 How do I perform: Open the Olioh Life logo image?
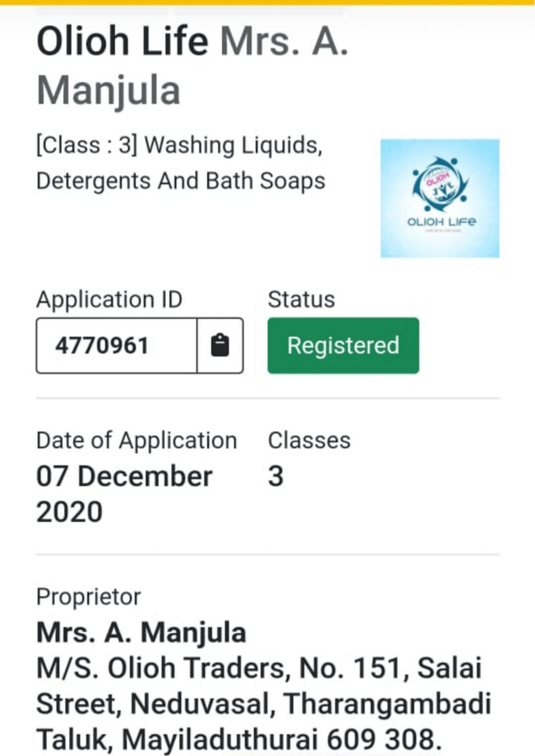coord(440,198)
